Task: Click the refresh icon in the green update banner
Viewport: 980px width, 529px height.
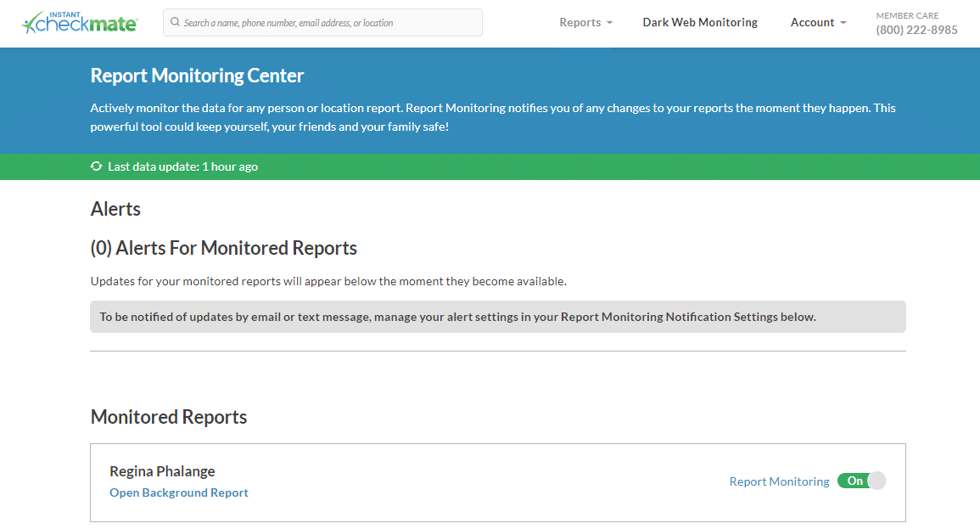Action: click(x=96, y=166)
